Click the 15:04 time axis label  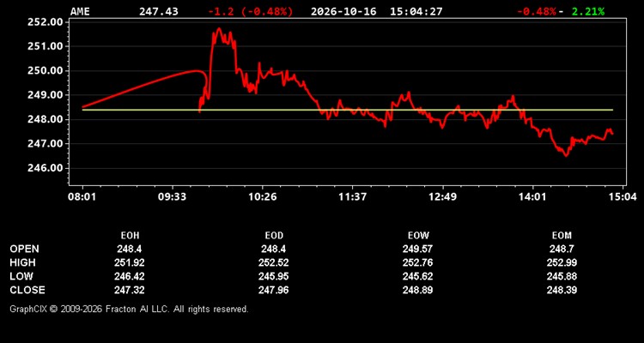point(623,197)
